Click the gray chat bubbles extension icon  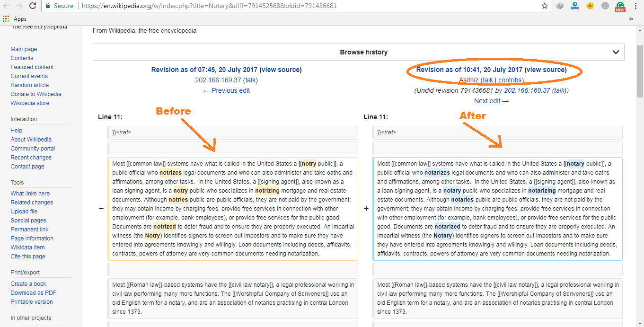pos(560,6)
